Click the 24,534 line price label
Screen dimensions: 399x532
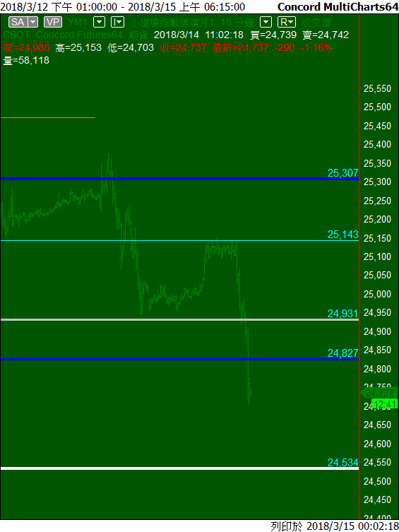(x=343, y=463)
